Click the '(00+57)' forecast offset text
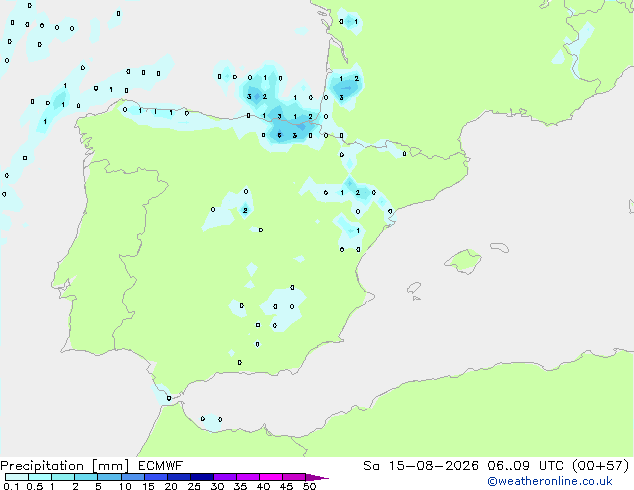Screen dimensions: 634x490 [601, 466]
